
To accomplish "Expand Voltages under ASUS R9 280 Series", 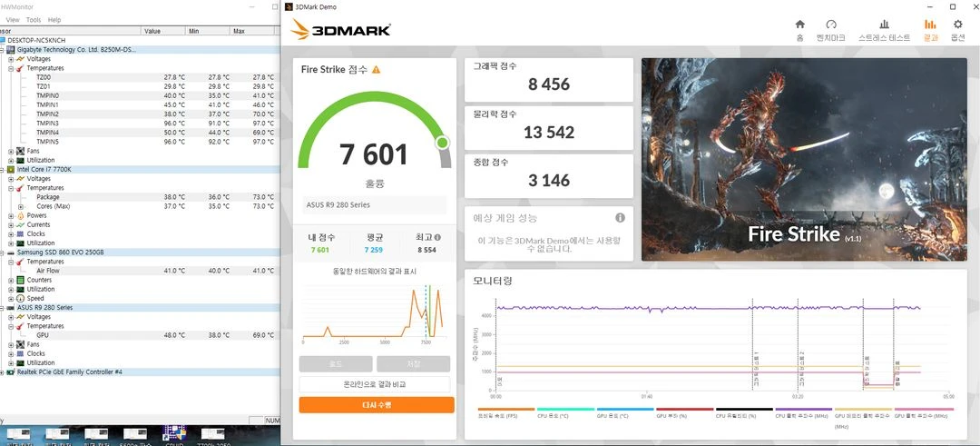I will (x=11, y=317).
